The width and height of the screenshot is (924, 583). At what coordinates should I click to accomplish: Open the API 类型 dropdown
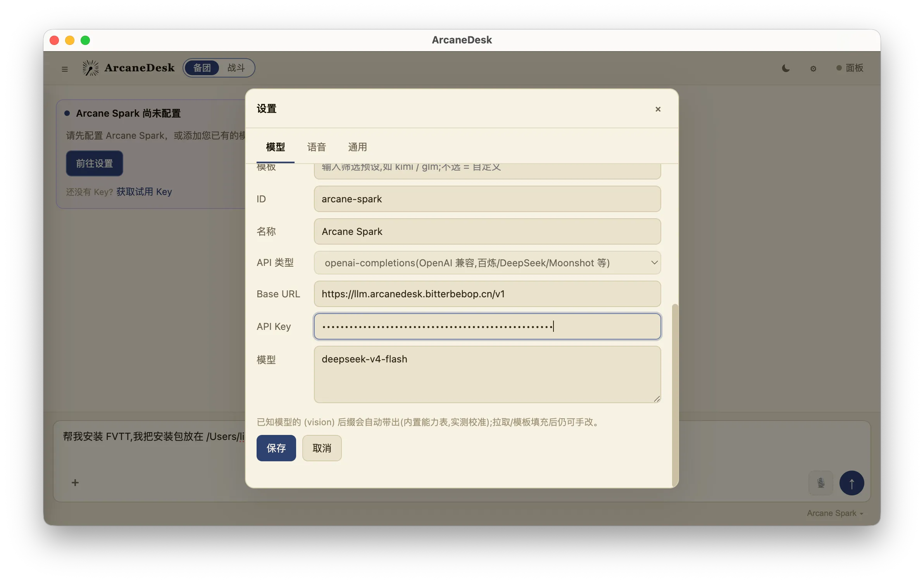point(487,263)
